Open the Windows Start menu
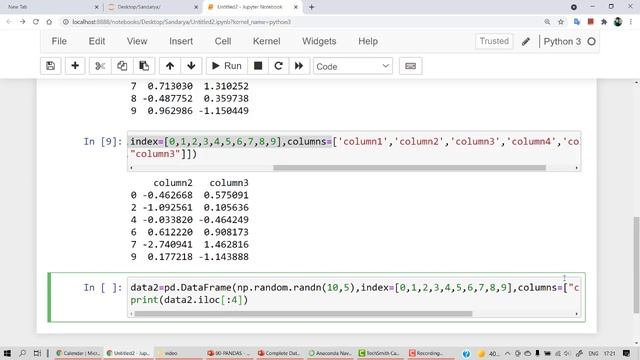This screenshot has height=360, width=640. coord(7,353)
